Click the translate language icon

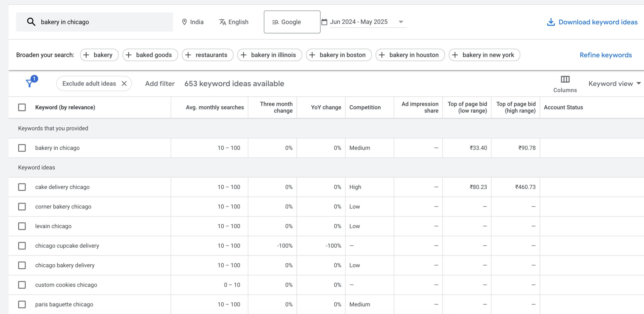tap(222, 22)
